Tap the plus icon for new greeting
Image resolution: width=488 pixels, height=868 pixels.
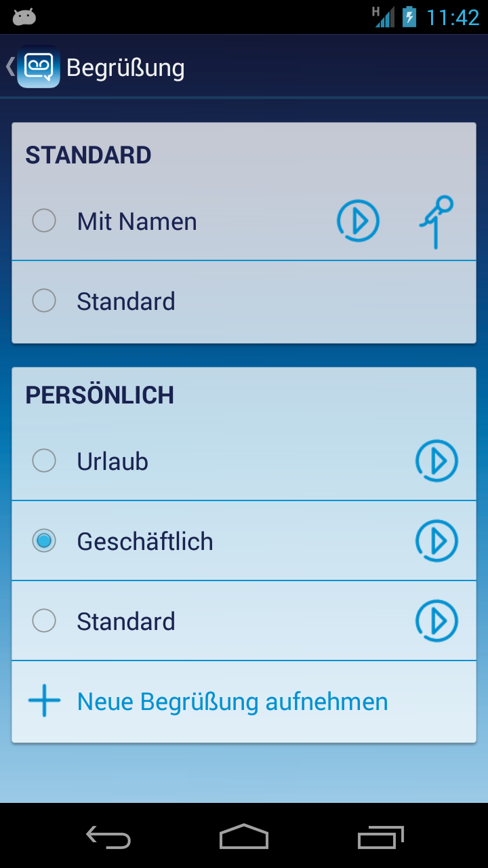coord(45,701)
